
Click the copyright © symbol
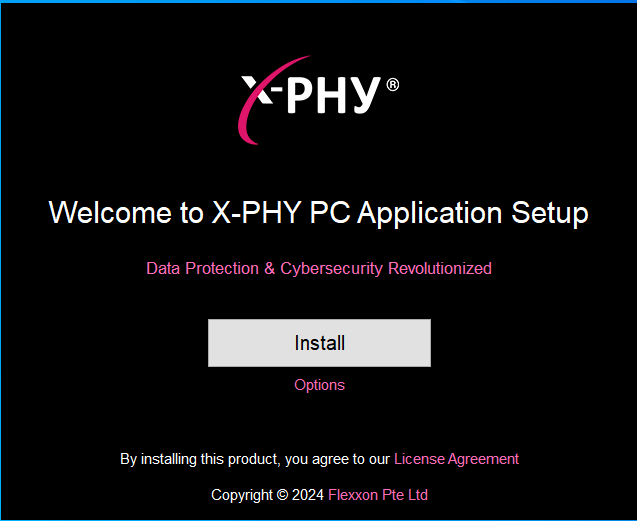(x=282, y=495)
